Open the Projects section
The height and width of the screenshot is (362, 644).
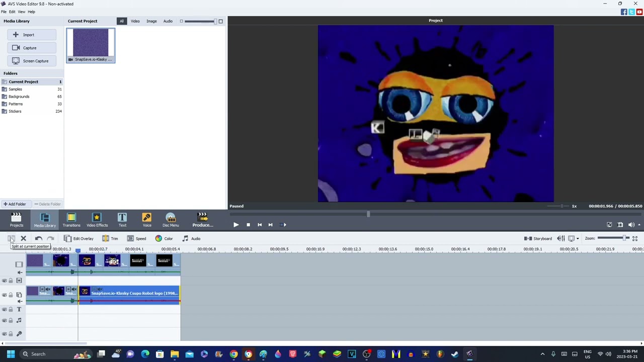[16, 220]
